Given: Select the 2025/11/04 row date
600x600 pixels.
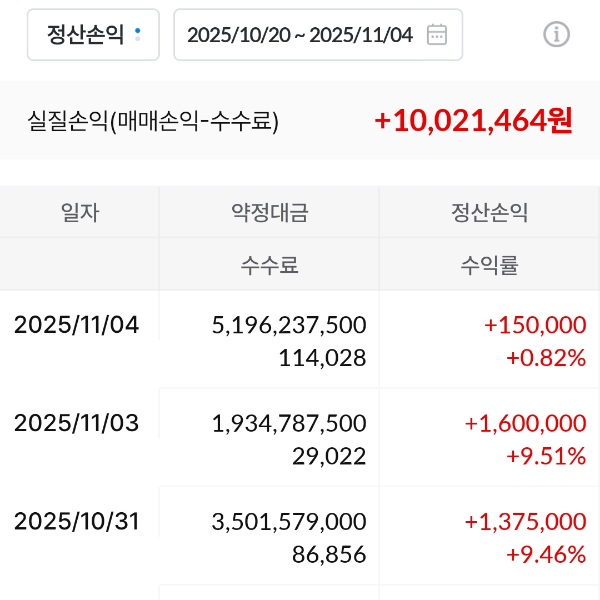Looking at the screenshot, I should pos(77,324).
